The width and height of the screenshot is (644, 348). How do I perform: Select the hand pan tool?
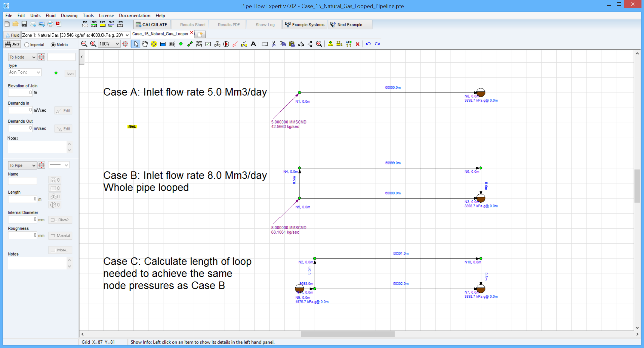(x=145, y=44)
